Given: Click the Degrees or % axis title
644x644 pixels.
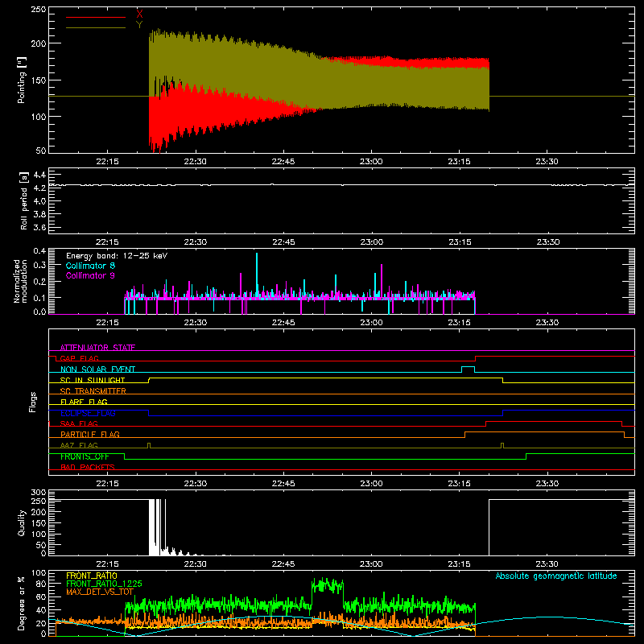Looking at the screenshot, I should 22,603.
